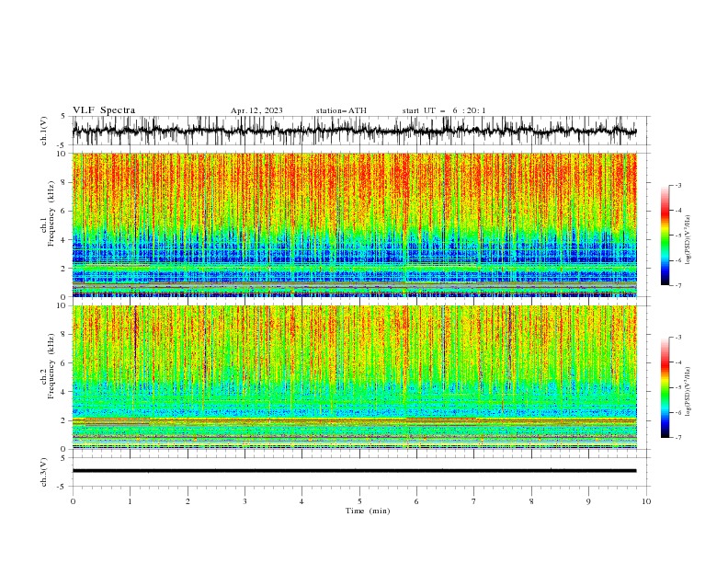Click the ch.2 spectrogram color scale bar
The height and width of the screenshot is (563, 728).
pos(665,387)
